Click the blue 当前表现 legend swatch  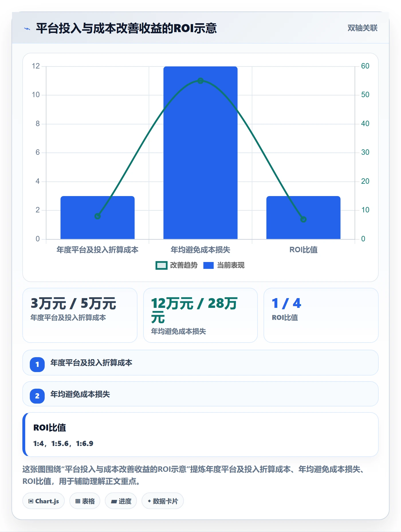pyautogui.click(x=209, y=265)
